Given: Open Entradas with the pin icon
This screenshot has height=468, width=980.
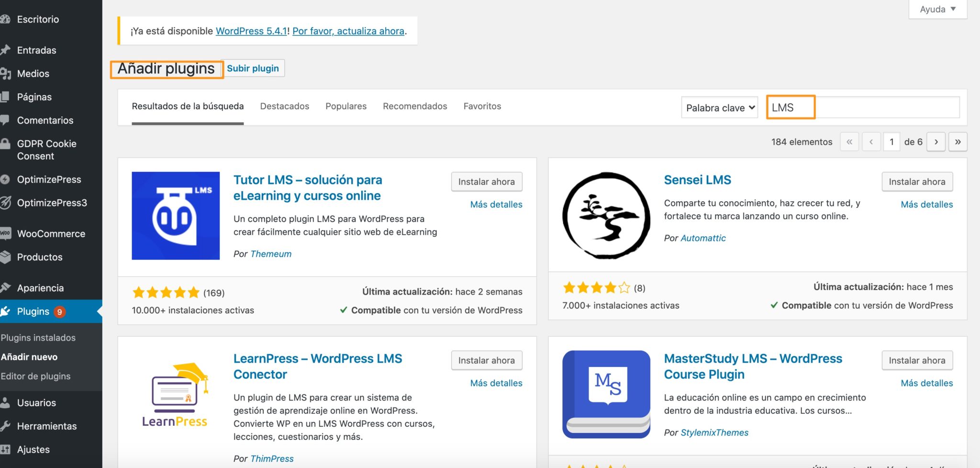Looking at the screenshot, I should (x=6, y=50).
